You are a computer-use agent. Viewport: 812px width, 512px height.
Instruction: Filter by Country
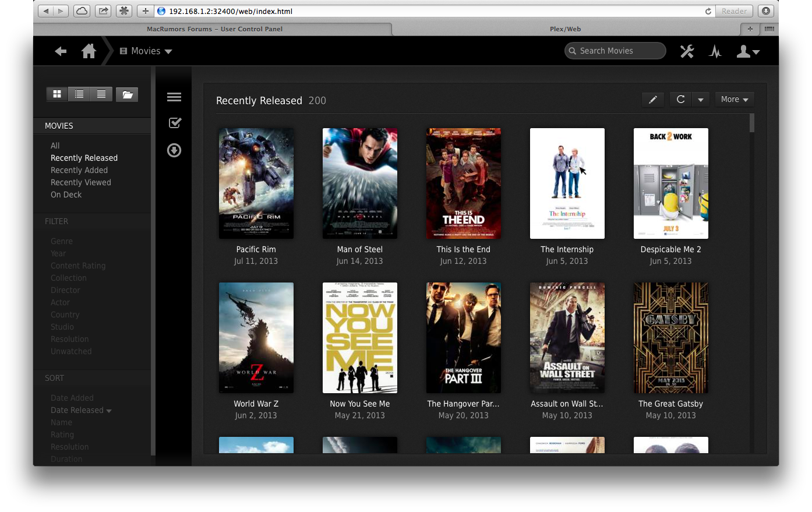[x=65, y=315]
